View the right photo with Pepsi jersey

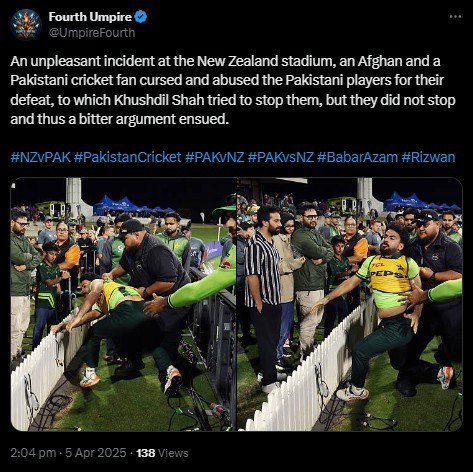[x=350, y=304]
